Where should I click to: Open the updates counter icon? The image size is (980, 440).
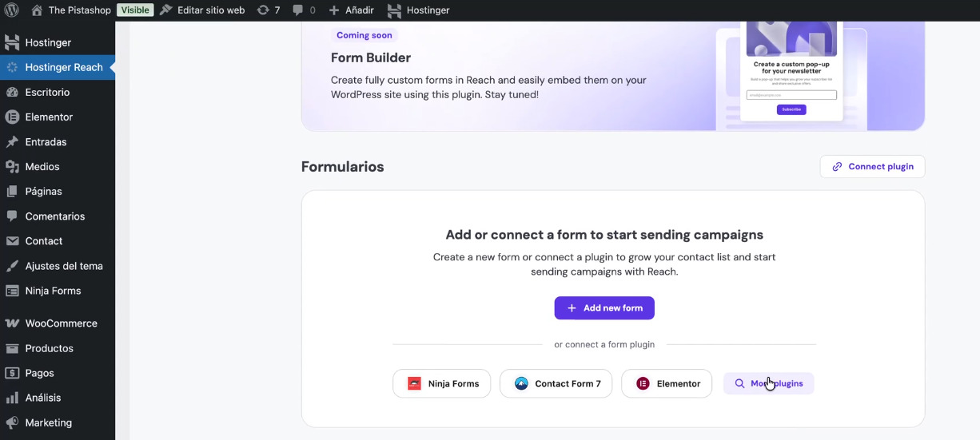[263, 10]
